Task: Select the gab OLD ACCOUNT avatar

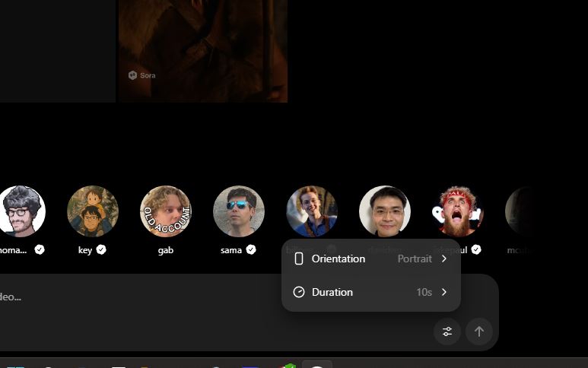Action: (x=165, y=211)
